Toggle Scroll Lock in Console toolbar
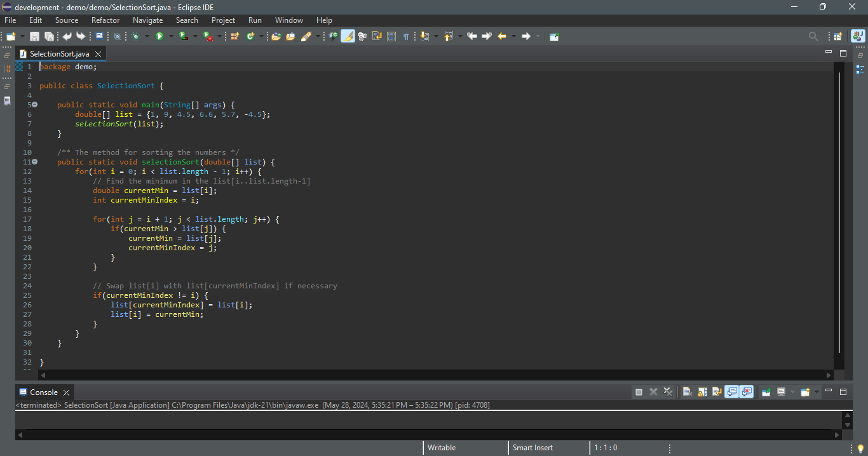The width and height of the screenshot is (868, 456). 702,392
